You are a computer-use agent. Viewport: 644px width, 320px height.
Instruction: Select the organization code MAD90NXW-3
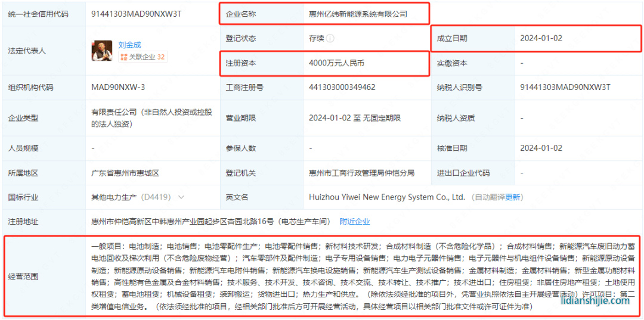[118, 88]
